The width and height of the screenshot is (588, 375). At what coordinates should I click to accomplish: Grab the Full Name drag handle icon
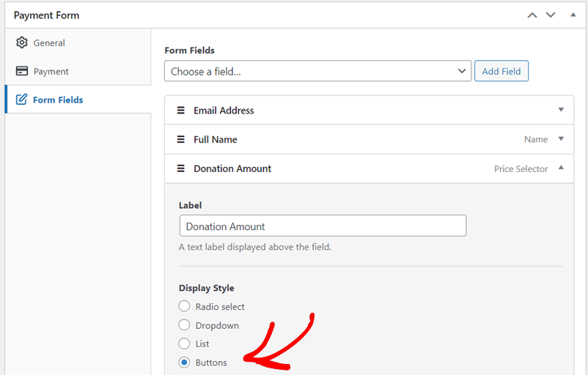(x=181, y=139)
